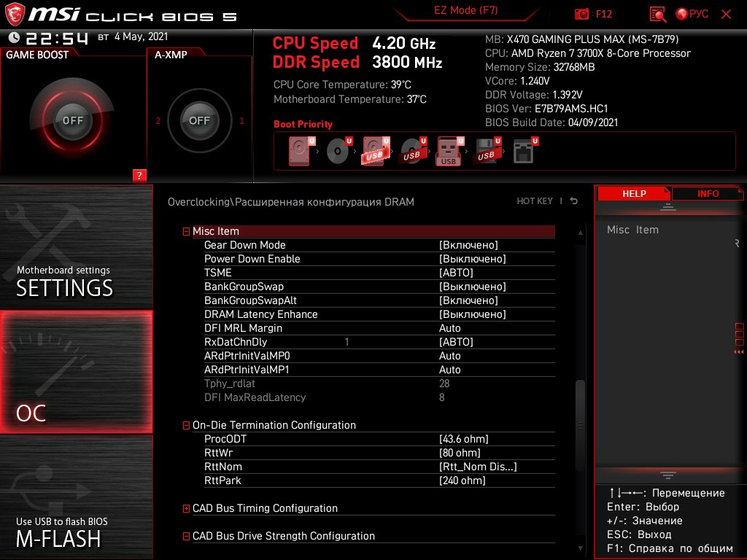Open the HOT KEY list
This screenshot has width=747, height=560.
[535, 201]
